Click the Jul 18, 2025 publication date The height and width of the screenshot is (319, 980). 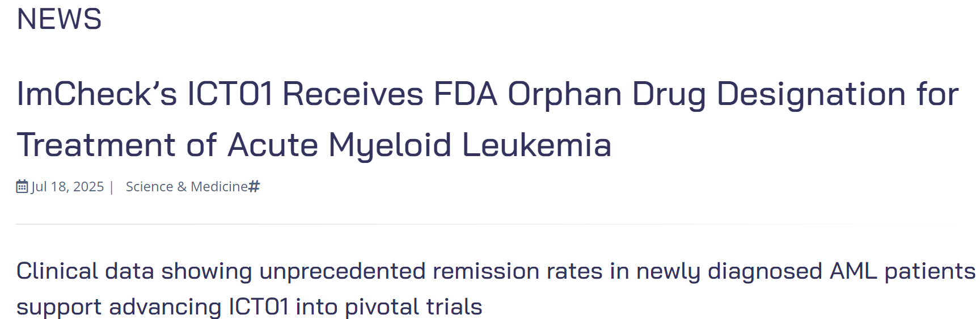pos(67,187)
